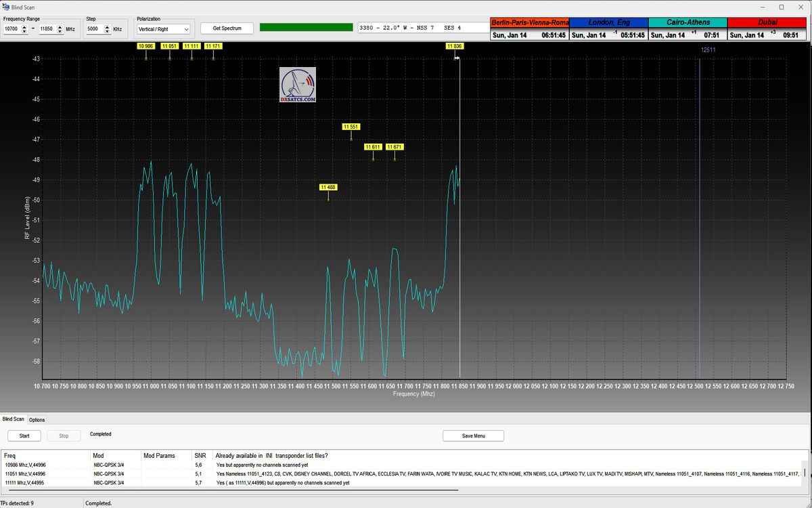This screenshot has height=508, width=812.
Task: Select the 11 051 transponder marker
Action: tap(169, 46)
